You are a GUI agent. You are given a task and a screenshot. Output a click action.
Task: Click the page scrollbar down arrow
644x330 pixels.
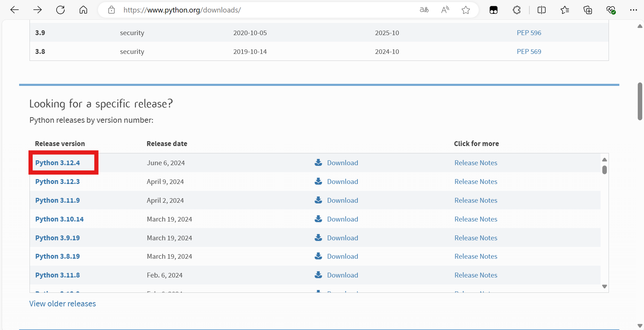point(640,326)
